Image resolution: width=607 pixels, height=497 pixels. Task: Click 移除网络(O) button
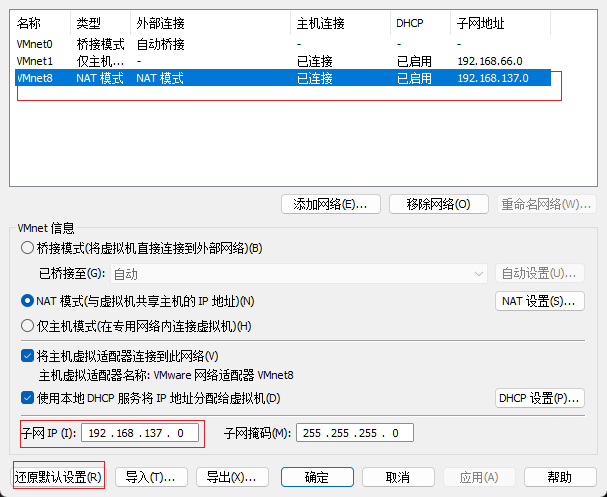coord(438,204)
